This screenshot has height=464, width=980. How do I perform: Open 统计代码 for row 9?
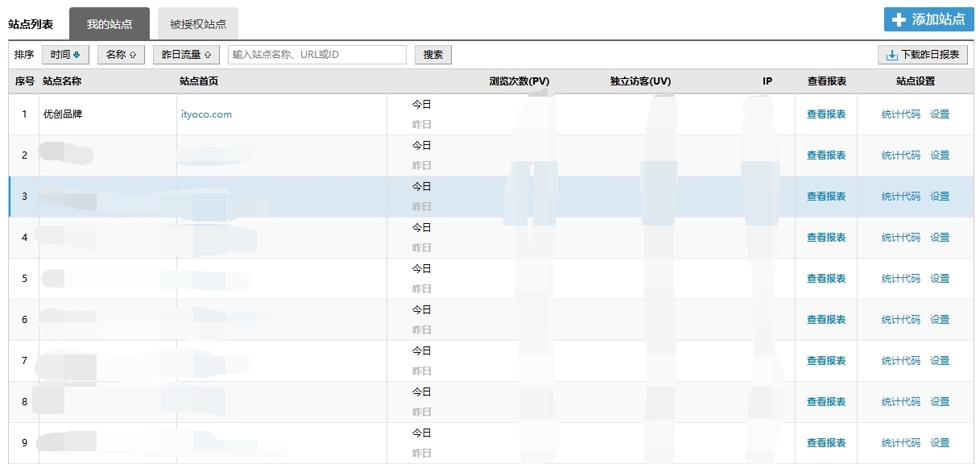(x=901, y=443)
